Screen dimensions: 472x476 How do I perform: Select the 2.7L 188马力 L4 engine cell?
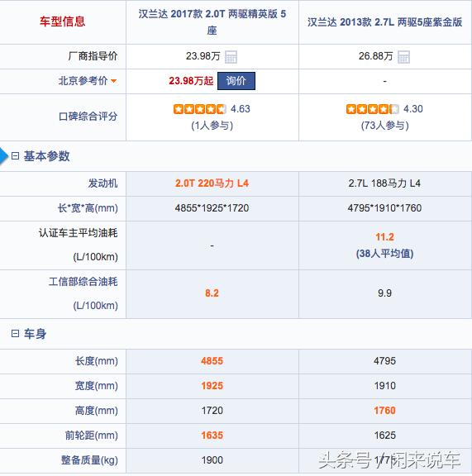click(x=384, y=183)
